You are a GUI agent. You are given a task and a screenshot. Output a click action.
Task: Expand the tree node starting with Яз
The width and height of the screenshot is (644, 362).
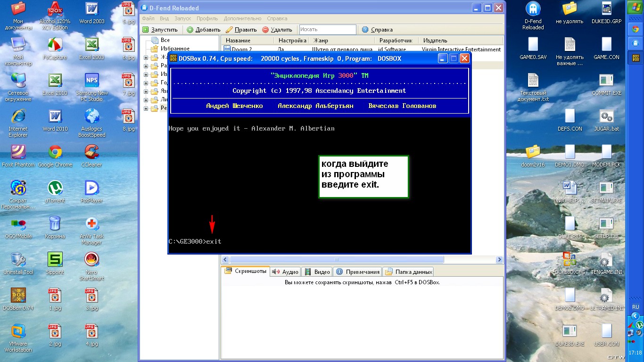(146, 91)
